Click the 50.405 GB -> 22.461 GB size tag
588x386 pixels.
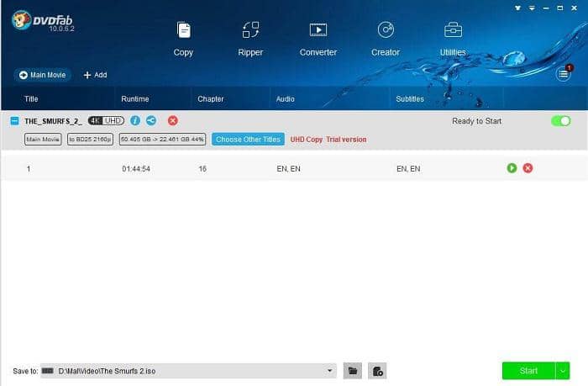(162, 140)
